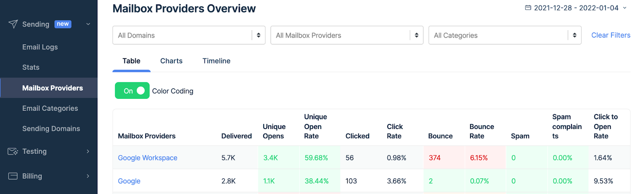644x194 pixels.
Task: Click the Unique Open Rate column header
Action: (x=316, y=127)
